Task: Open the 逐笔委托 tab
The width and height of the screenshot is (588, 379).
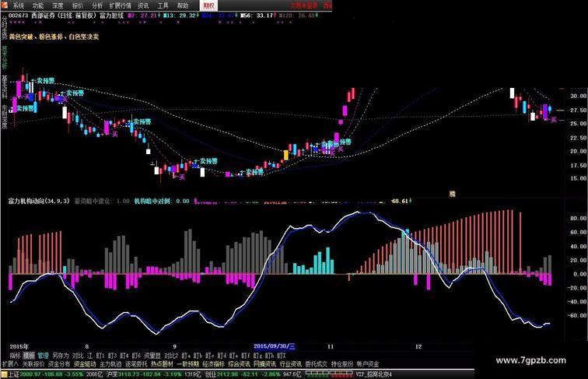Action: [x=136, y=364]
